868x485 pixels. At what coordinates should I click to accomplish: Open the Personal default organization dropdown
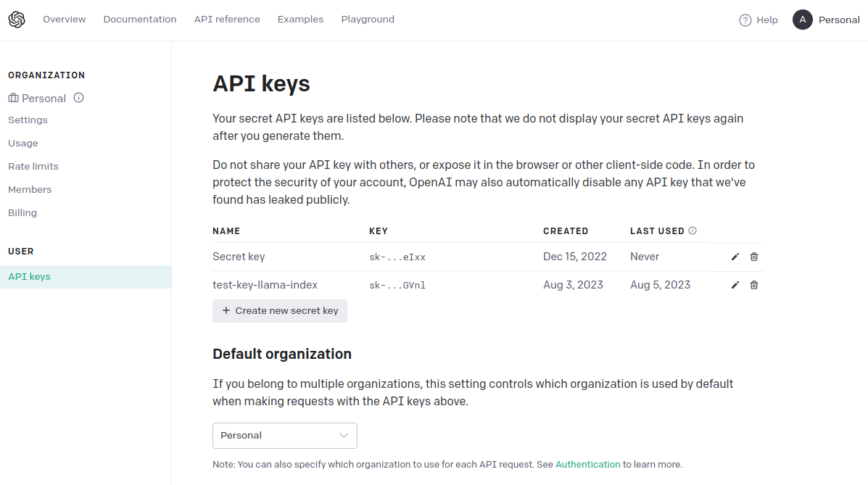(x=284, y=435)
